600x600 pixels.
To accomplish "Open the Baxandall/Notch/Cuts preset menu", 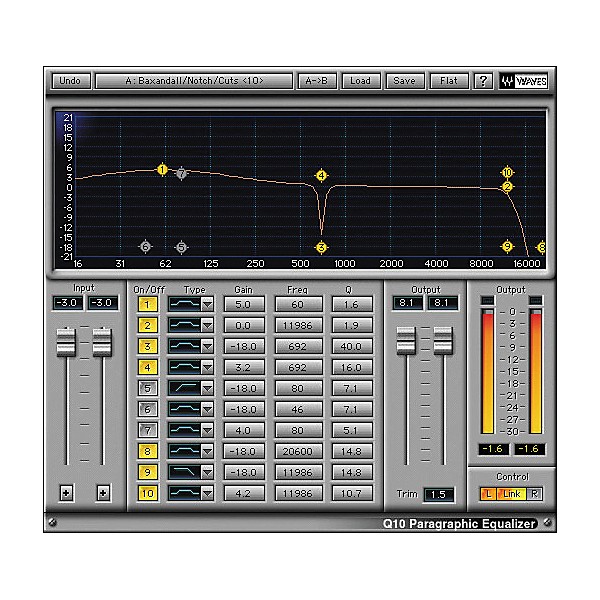I will tap(194, 81).
